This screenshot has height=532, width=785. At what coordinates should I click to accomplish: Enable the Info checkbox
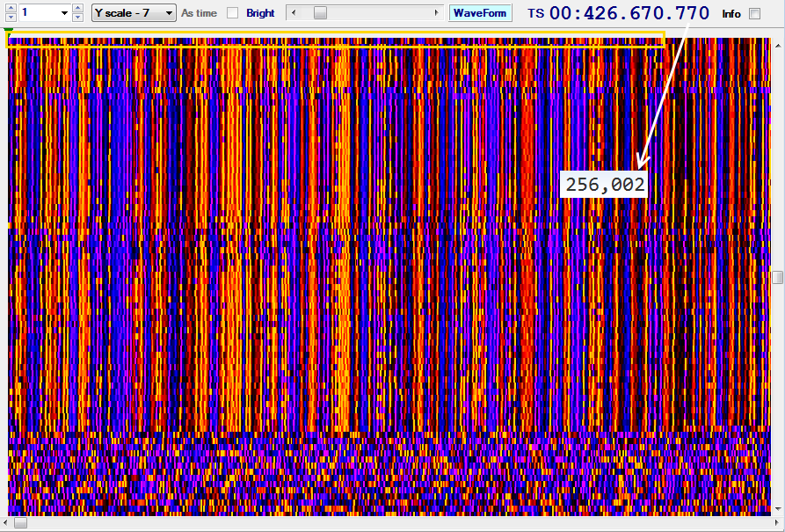tap(755, 13)
